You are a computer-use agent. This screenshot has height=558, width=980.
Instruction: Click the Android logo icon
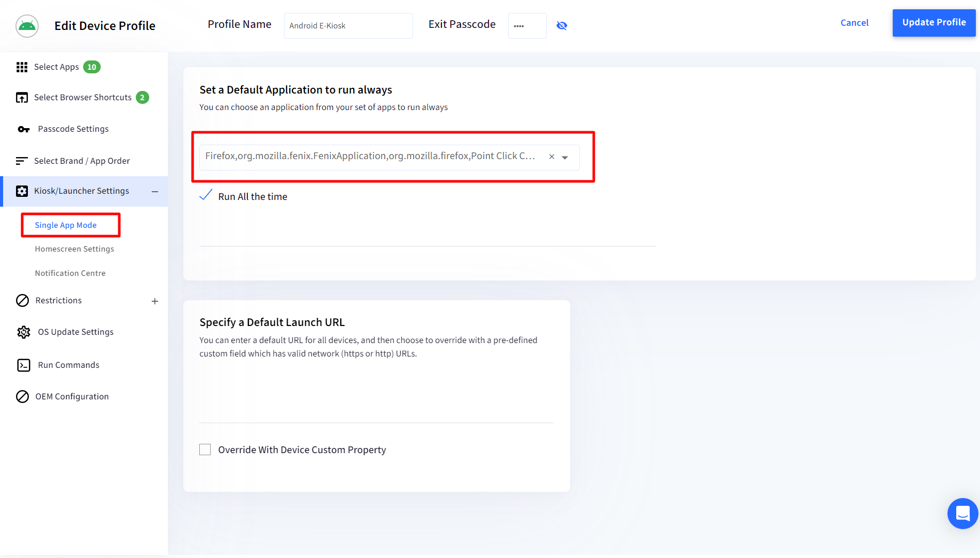click(x=27, y=26)
